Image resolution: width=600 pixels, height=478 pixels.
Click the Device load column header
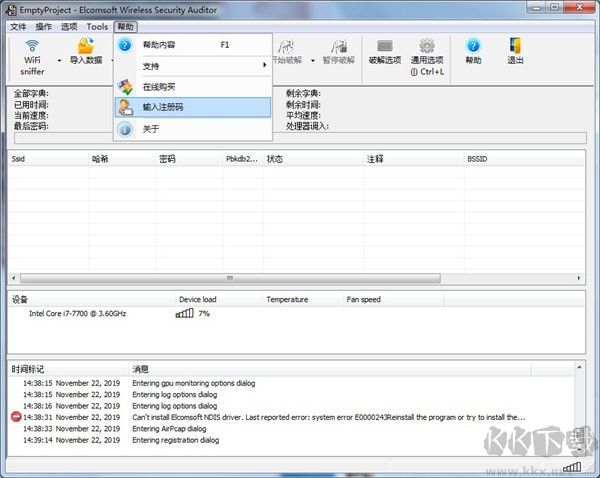[x=219, y=299]
